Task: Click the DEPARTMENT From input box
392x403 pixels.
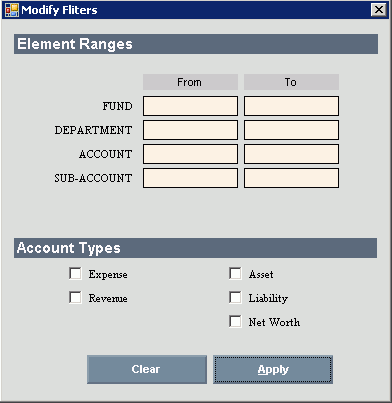Action: pyautogui.click(x=190, y=130)
